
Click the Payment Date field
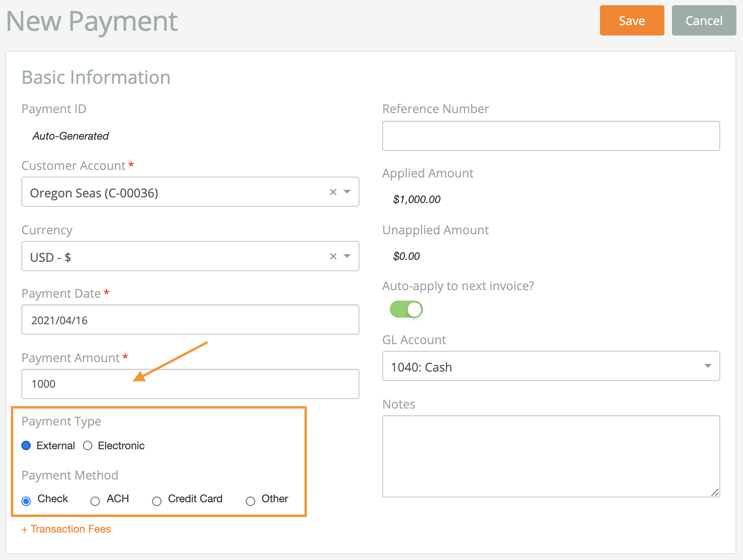click(190, 320)
